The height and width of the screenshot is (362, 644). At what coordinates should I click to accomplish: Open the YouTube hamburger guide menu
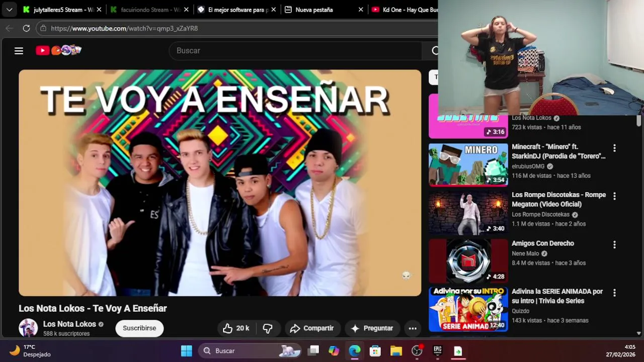(x=19, y=50)
